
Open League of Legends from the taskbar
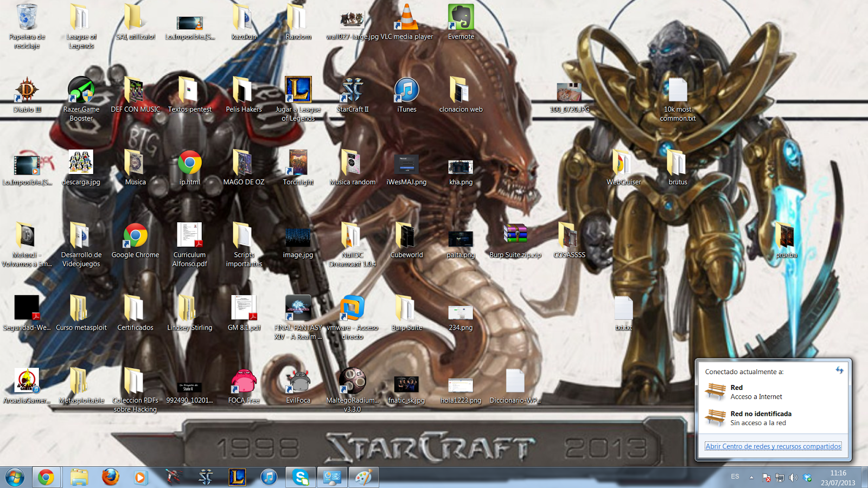pyautogui.click(x=237, y=477)
